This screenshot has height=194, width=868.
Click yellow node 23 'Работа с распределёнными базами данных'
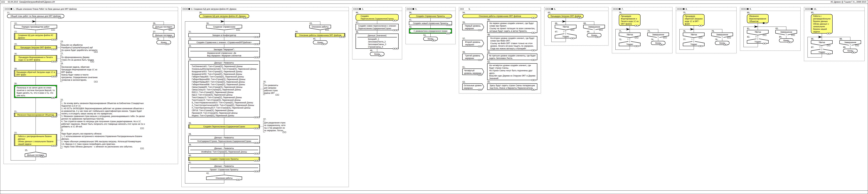(x=35, y=140)
